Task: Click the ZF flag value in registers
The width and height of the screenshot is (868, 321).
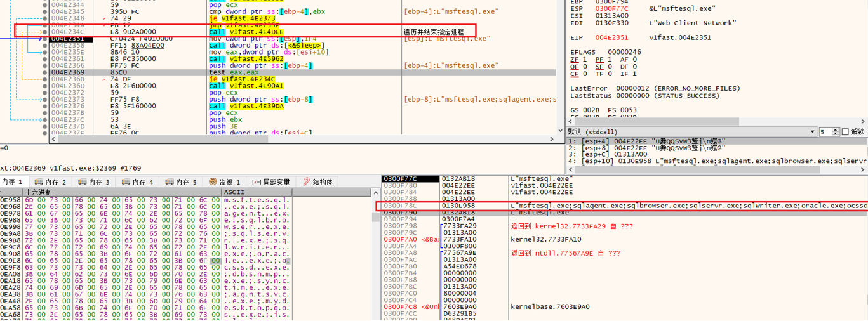Action: tap(585, 59)
